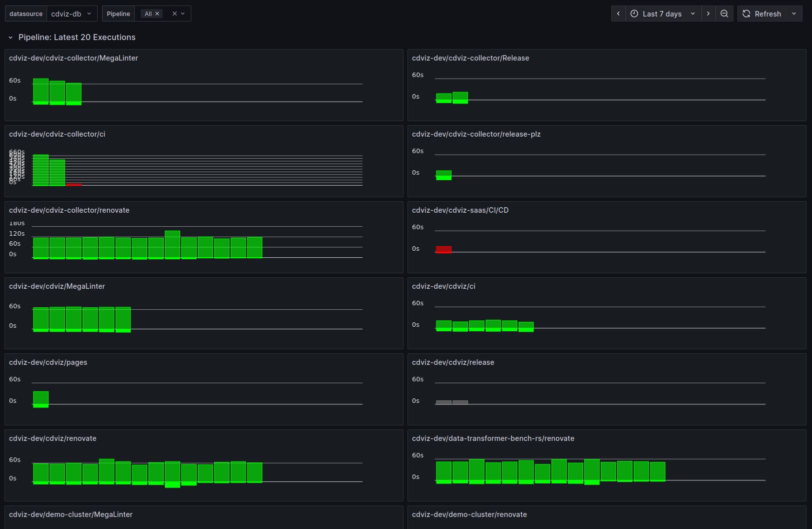
Task: Open the cdviz-dev/cdviz/renovate panel title
Action: point(53,438)
